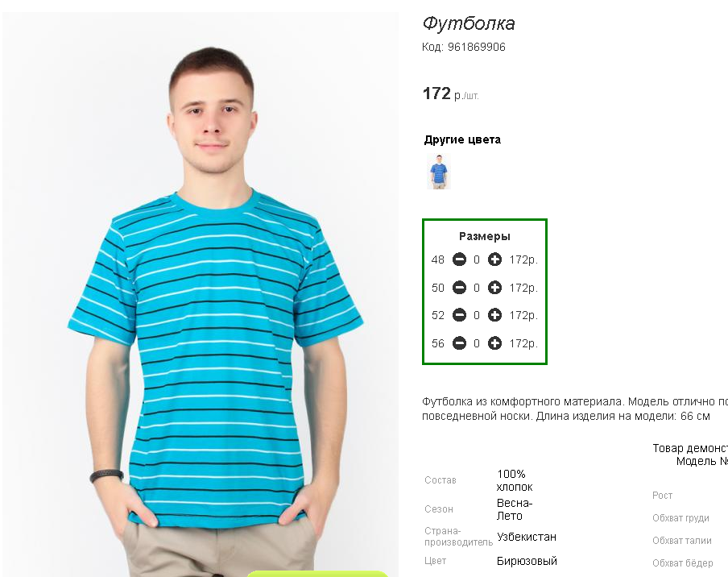
Task: Increase quantity for size 56
Action: pyautogui.click(x=494, y=343)
